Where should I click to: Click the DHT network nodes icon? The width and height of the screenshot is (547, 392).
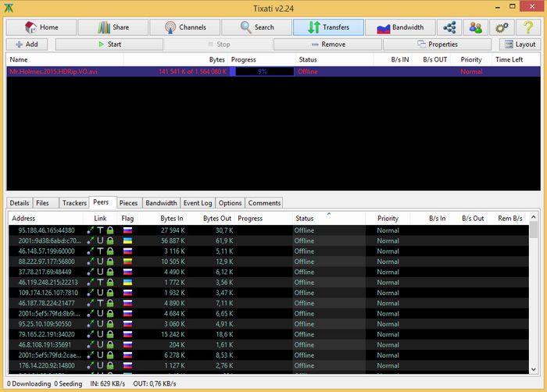[x=449, y=27]
